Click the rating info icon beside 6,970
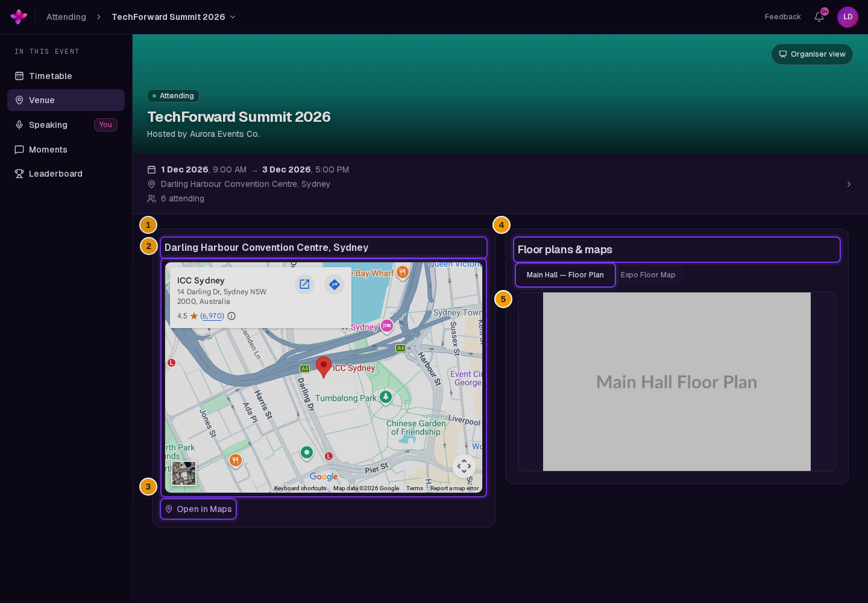Image resolution: width=868 pixels, height=603 pixels. 231,316
